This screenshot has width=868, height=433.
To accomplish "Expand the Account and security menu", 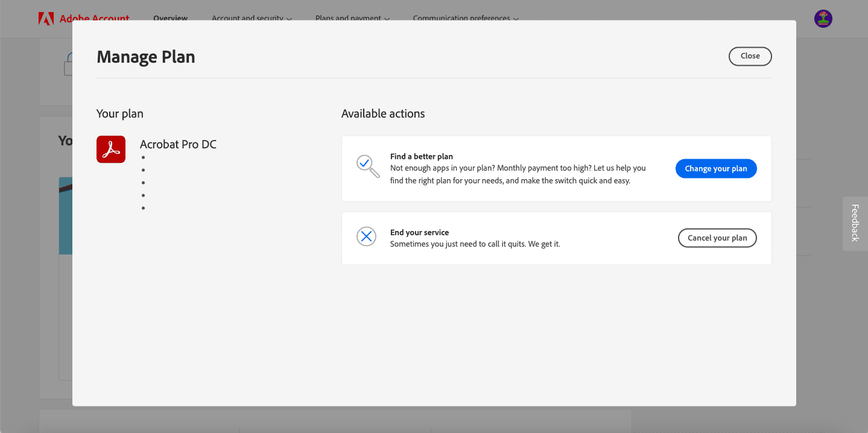I will click(252, 18).
